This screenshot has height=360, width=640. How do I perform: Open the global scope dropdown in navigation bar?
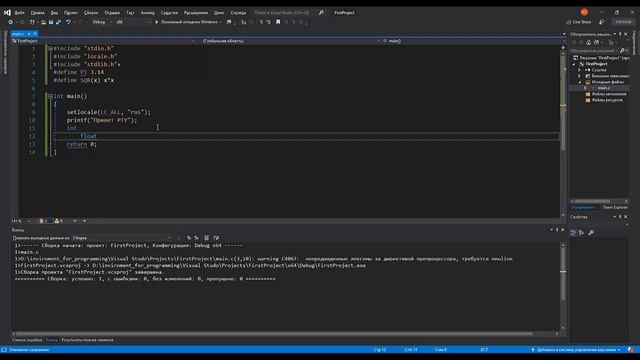[x=289, y=41]
